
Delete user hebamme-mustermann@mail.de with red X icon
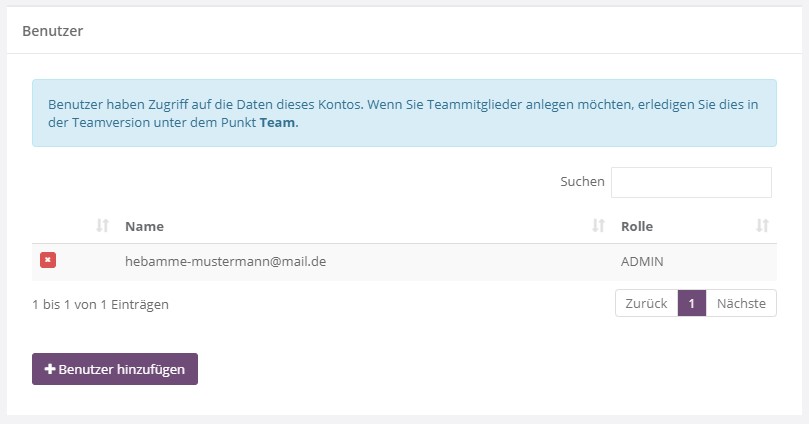point(48,260)
